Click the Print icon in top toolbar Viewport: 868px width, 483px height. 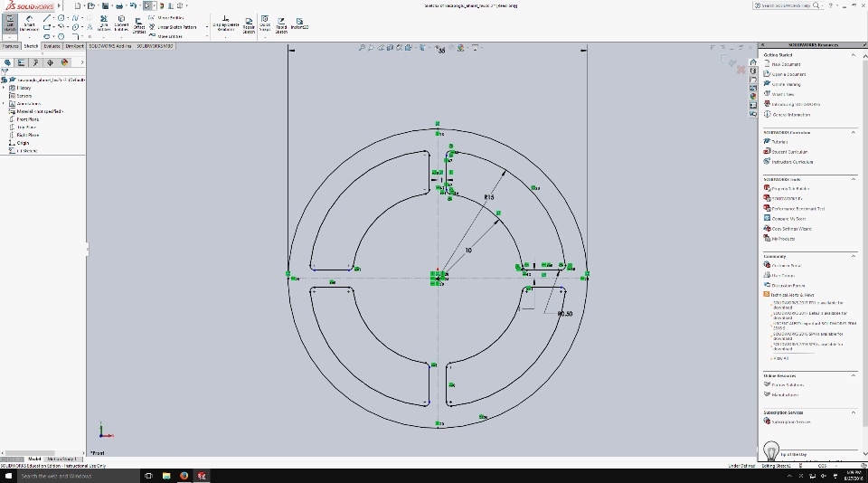[x=119, y=5]
